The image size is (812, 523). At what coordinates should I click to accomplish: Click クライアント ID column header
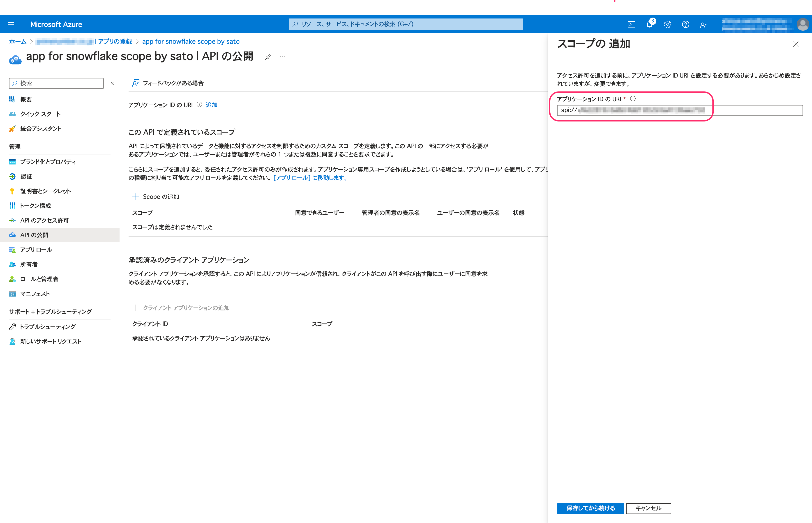(x=150, y=324)
